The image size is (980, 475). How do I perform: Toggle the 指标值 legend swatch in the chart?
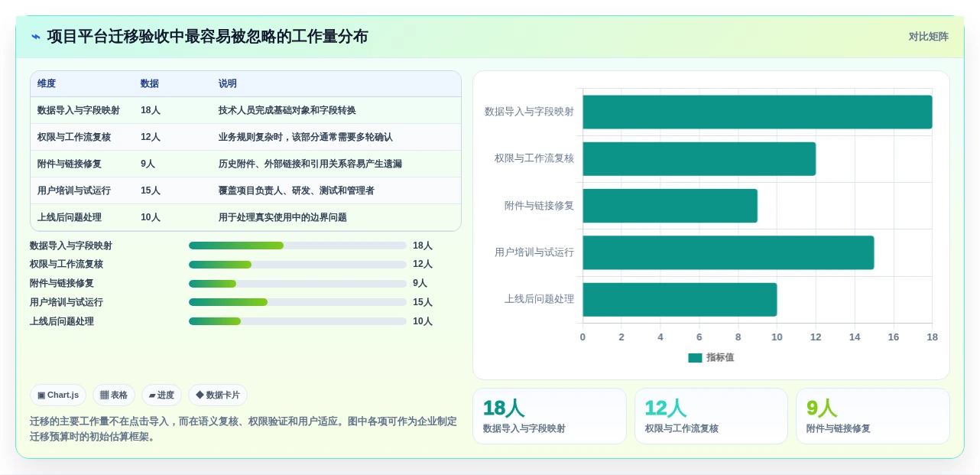point(695,358)
